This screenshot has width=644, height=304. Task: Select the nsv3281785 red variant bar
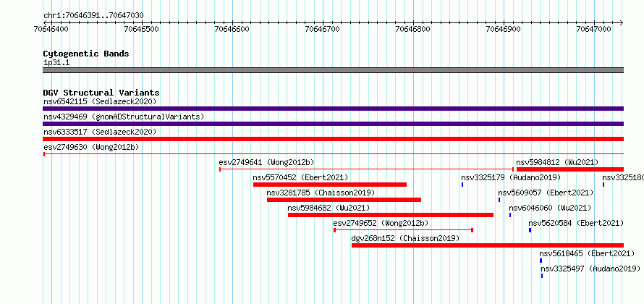click(344, 200)
